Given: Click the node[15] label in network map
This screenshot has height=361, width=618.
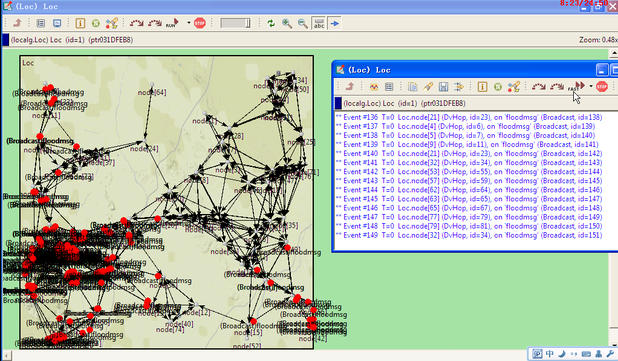Looking at the screenshot, I should tap(248, 333).
